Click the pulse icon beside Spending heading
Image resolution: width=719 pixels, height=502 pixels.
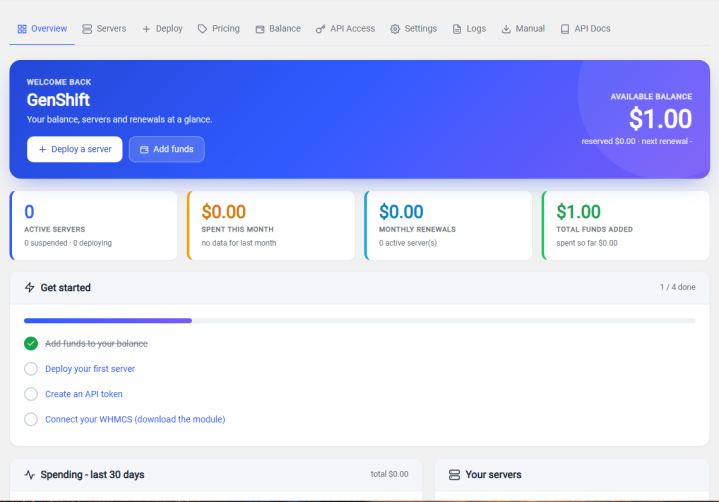30,474
